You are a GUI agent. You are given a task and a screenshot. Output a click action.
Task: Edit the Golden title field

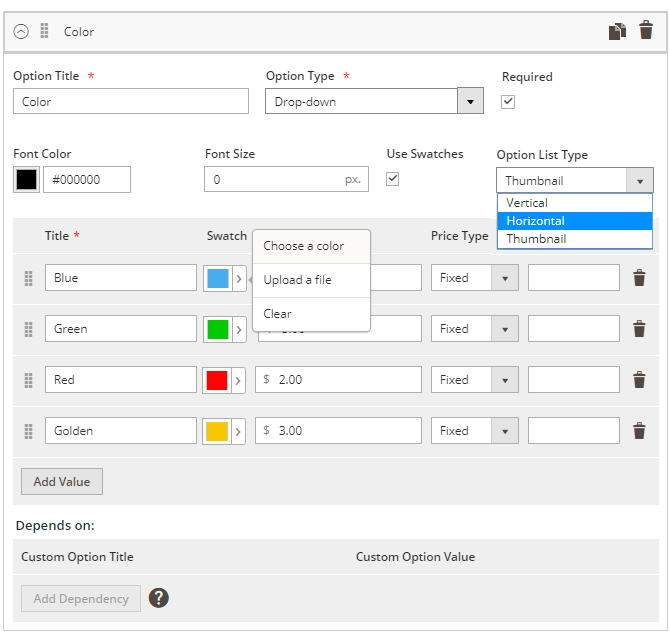click(x=121, y=431)
